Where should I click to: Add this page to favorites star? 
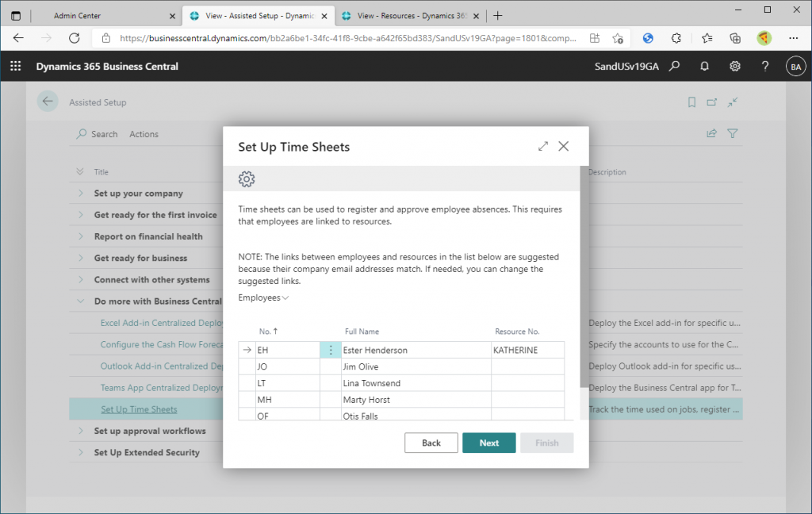(617, 38)
